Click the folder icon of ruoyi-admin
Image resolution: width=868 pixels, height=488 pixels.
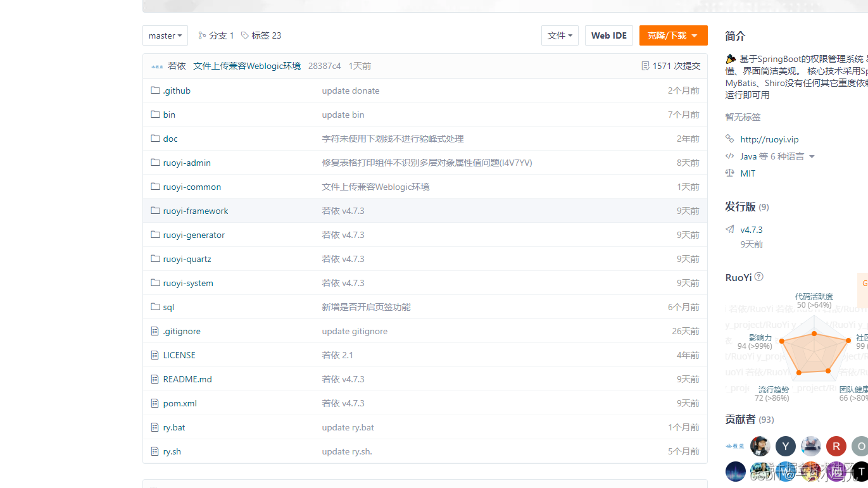[x=155, y=163]
